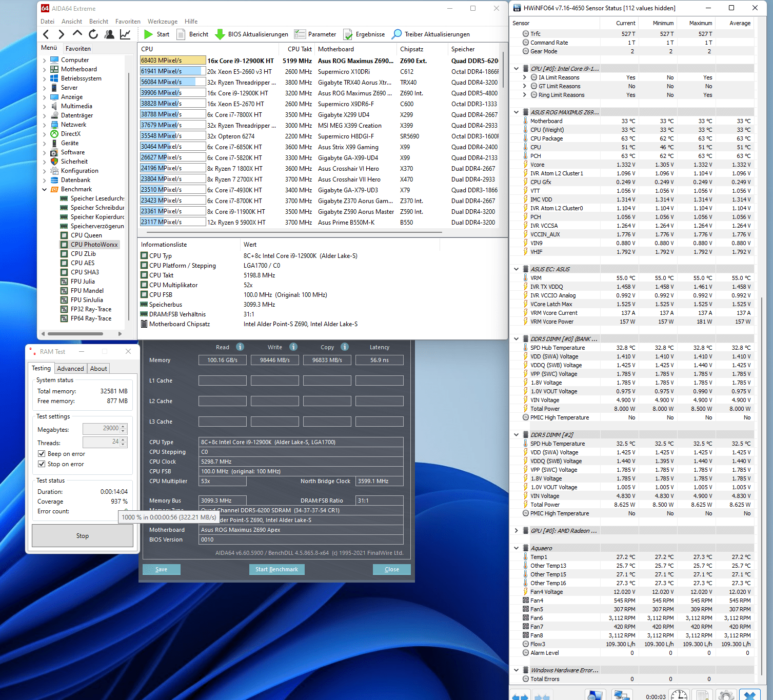Select CPU SHA3 benchmark in tree

pyautogui.click(x=85, y=272)
